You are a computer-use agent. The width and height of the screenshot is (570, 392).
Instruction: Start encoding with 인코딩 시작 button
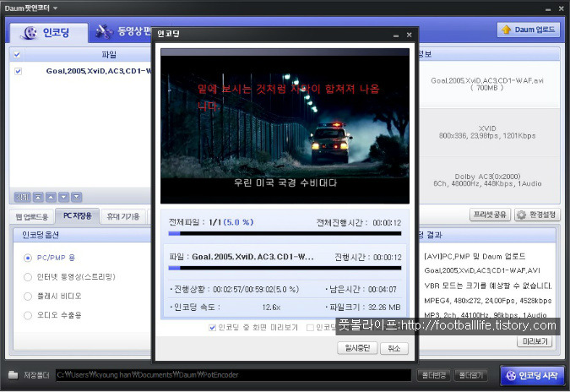coord(532,375)
